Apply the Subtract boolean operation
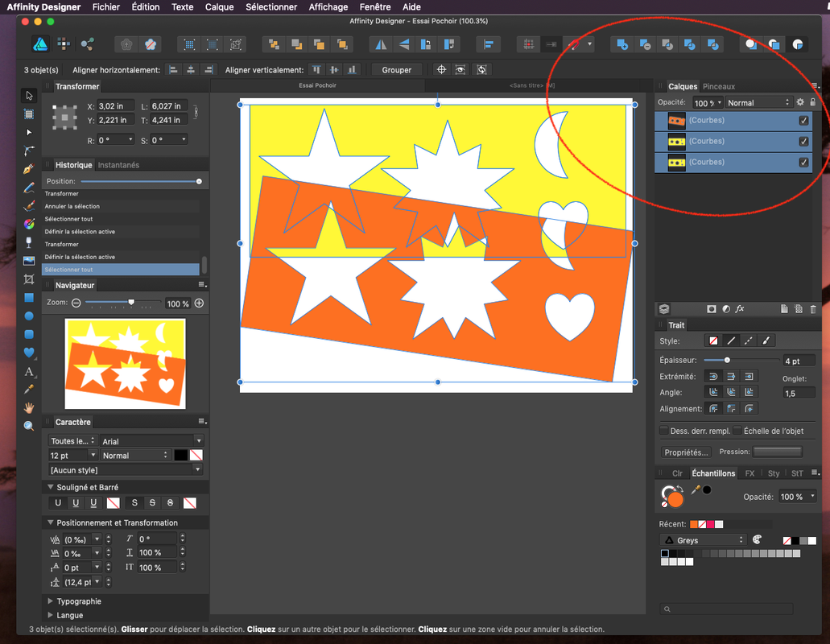The height and width of the screenshot is (644, 830). pos(645,44)
